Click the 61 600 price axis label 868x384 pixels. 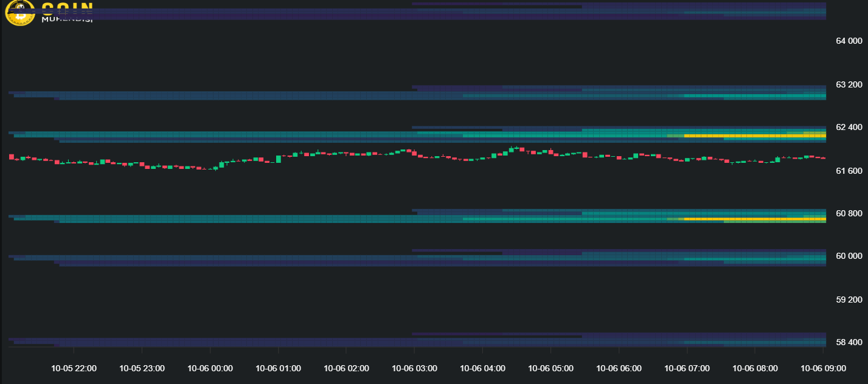tap(849, 171)
